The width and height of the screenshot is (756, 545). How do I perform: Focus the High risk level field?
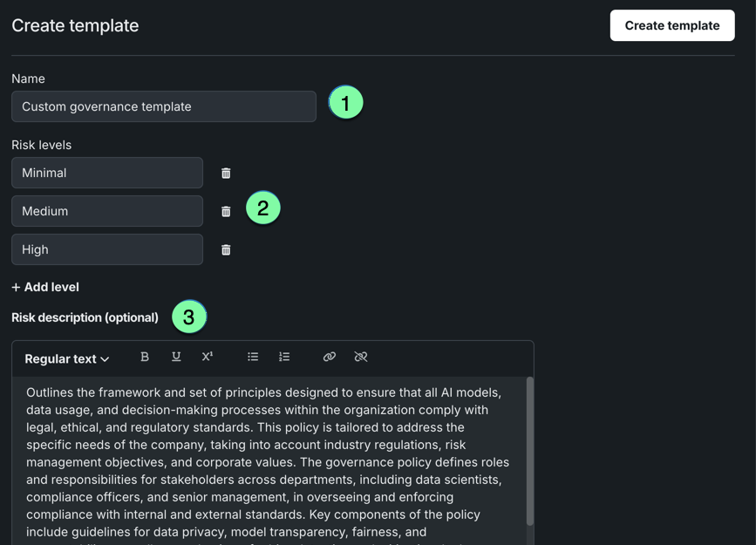(x=107, y=249)
